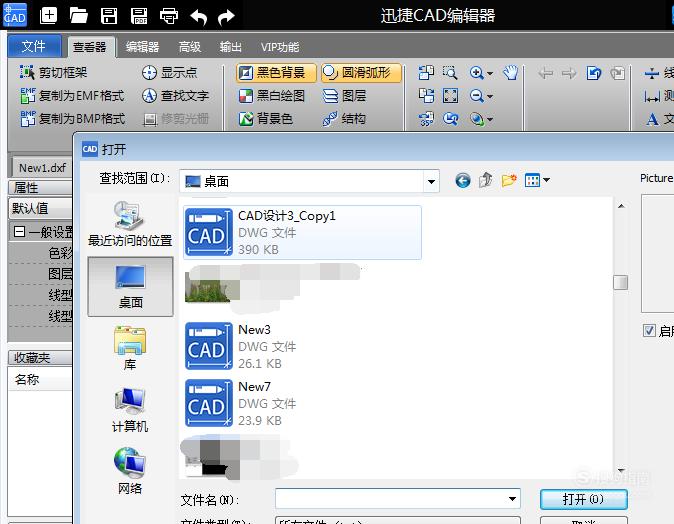Click the New file icon in title bar
674x524 pixels.
point(48,15)
